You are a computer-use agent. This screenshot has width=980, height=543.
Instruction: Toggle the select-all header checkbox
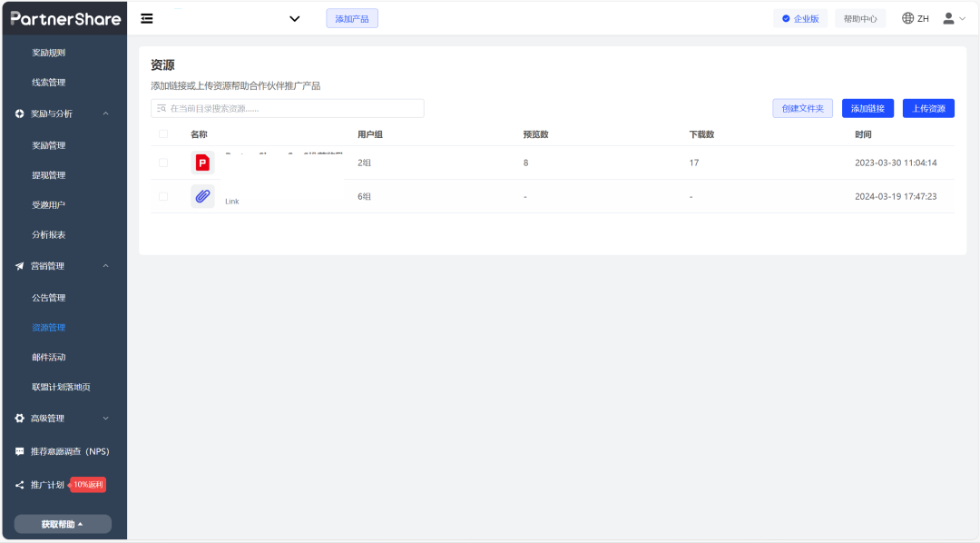click(x=163, y=133)
